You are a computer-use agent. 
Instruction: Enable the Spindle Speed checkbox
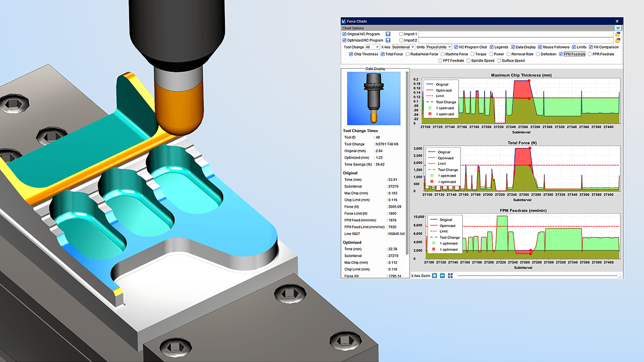(x=468, y=60)
